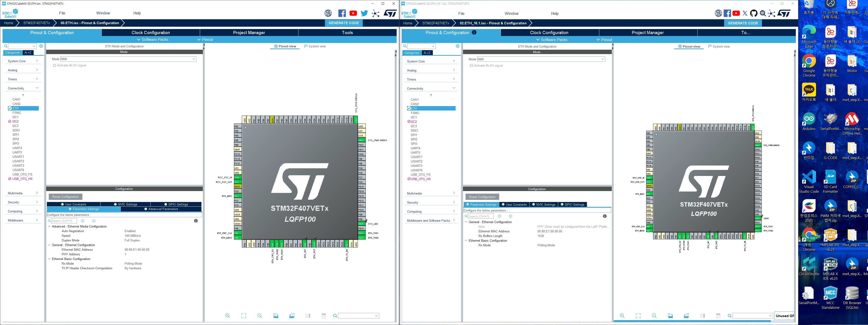Click Search (Ctrl+F) field in left Configuration panel
This screenshot has height=325, width=868.
[64, 221]
